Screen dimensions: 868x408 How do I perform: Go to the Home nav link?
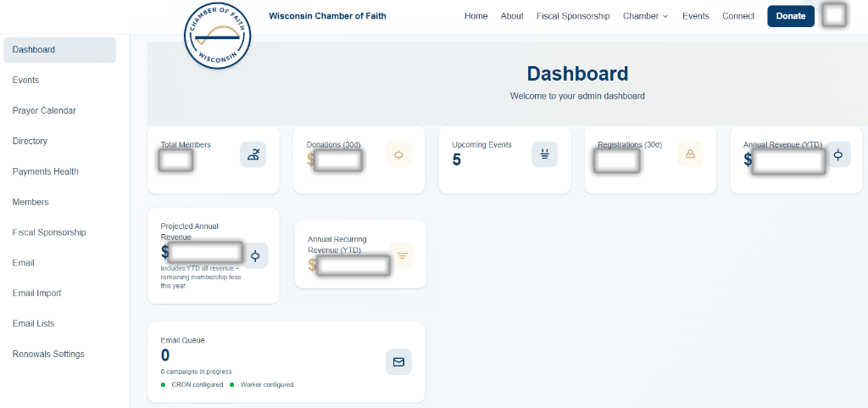pos(476,16)
